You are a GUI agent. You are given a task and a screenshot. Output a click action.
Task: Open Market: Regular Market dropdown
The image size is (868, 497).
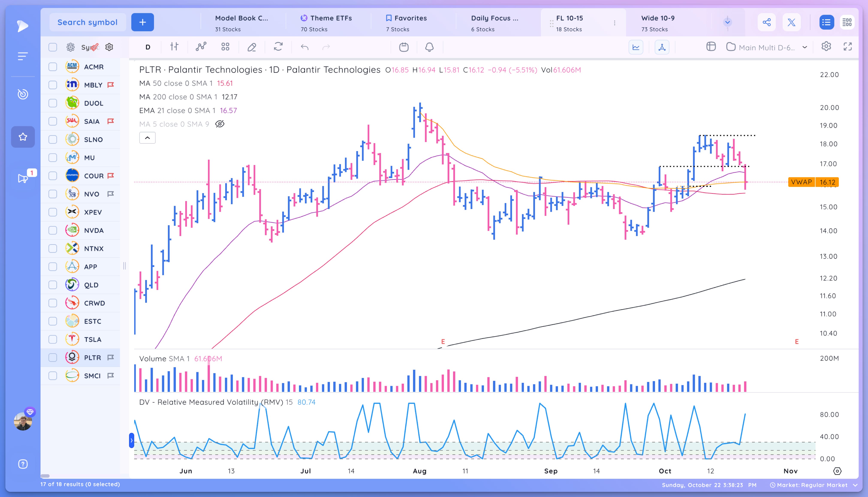[814, 485]
